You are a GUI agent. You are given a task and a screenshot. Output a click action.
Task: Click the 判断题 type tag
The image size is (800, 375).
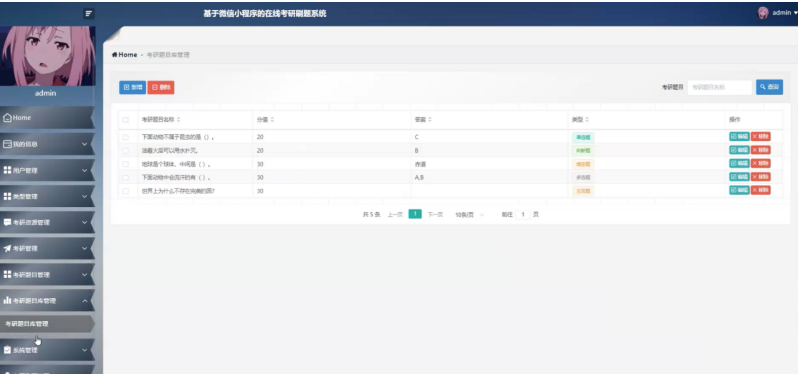583,151
